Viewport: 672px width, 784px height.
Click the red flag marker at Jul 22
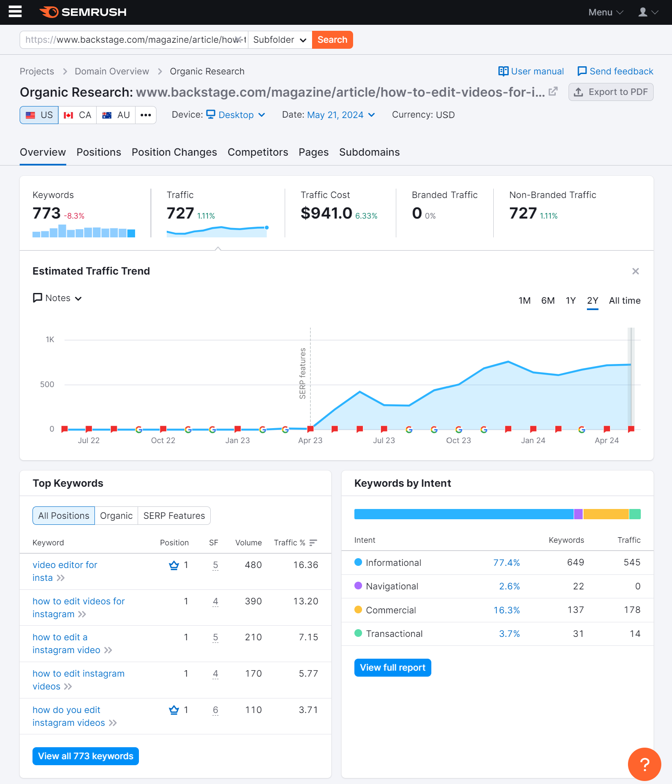coord(89,429)
